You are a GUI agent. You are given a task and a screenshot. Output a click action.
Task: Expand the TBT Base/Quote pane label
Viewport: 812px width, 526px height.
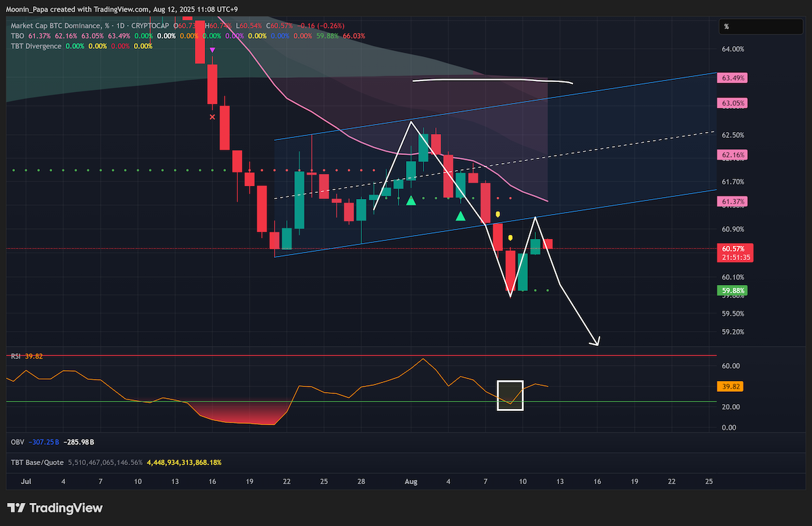tap(37, 462)
